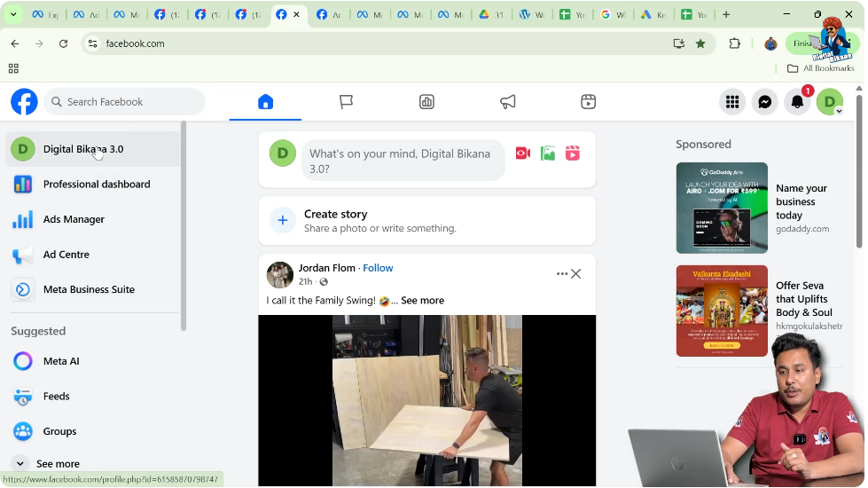Switch to the WordPress tab
The height and width of the screenshot is (488, 868).
coord(532,15)
